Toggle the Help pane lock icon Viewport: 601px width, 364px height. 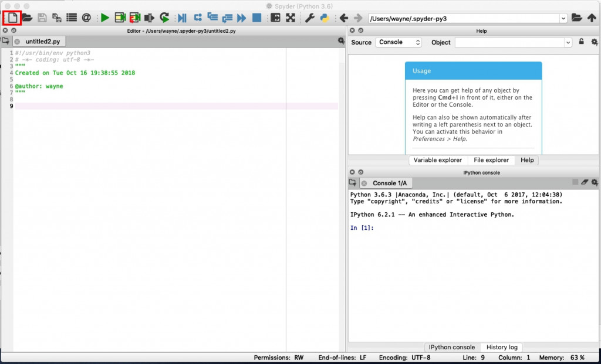point(582,42)
